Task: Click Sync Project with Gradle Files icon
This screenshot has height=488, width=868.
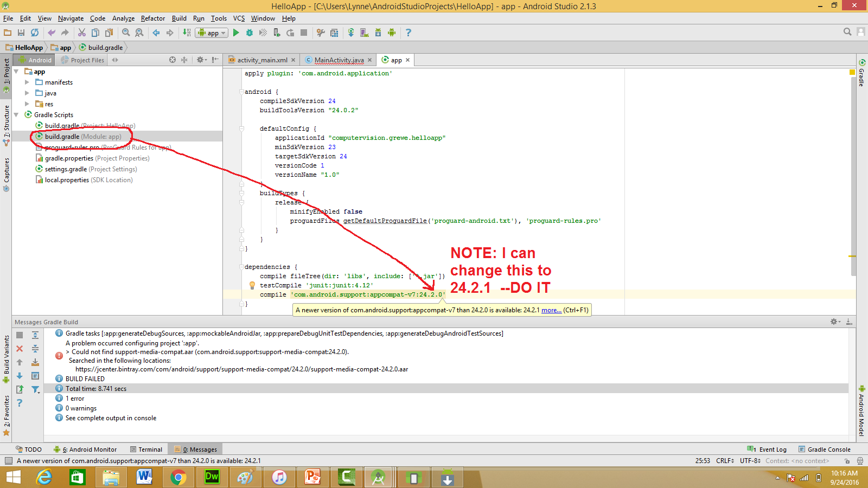Action: point(351,33)
